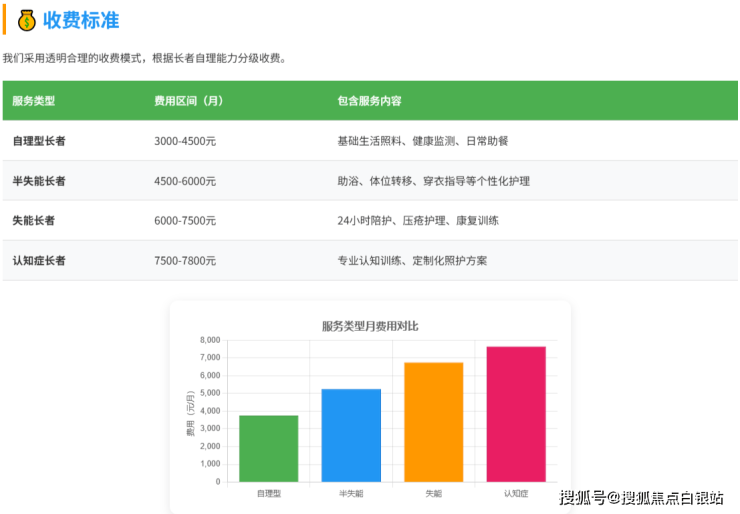Select the 服务类型 column header
Image resolution: width=740 pixels, height=514 pixels.
point(33,101)
